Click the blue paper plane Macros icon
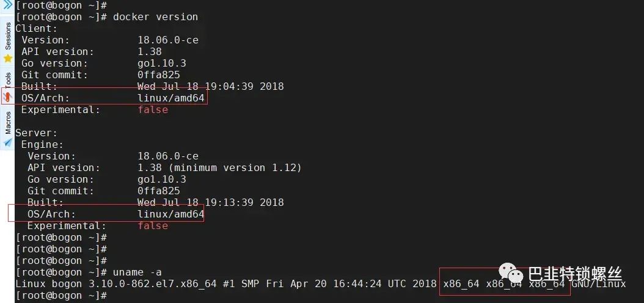This screenshot has width=644, height=303. tap(8, 142)
